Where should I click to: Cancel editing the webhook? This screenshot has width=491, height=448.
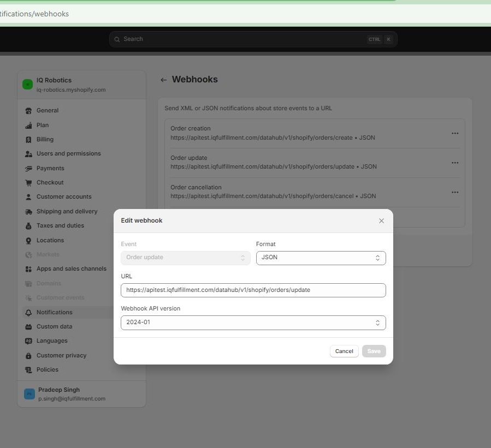[x=344, y=351]
